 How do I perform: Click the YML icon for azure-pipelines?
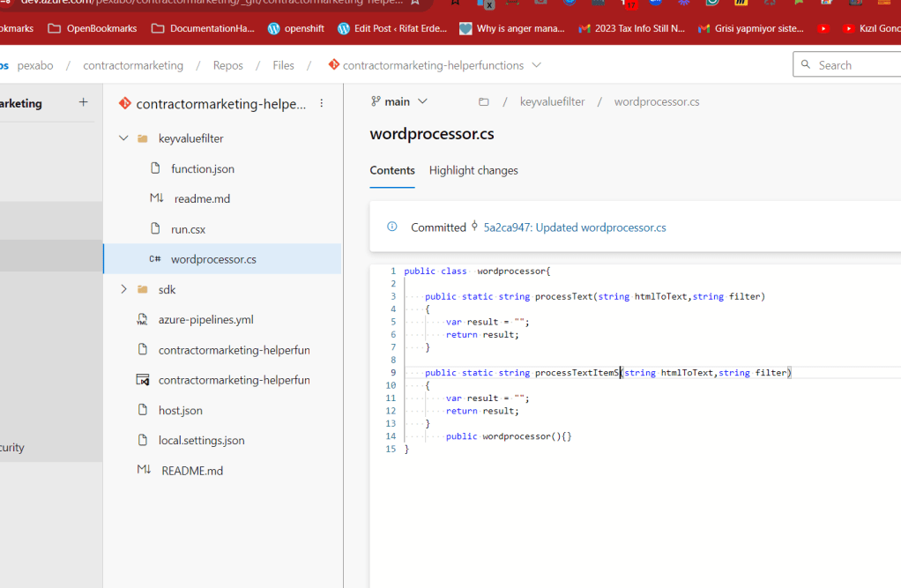(x=142, y=320)
